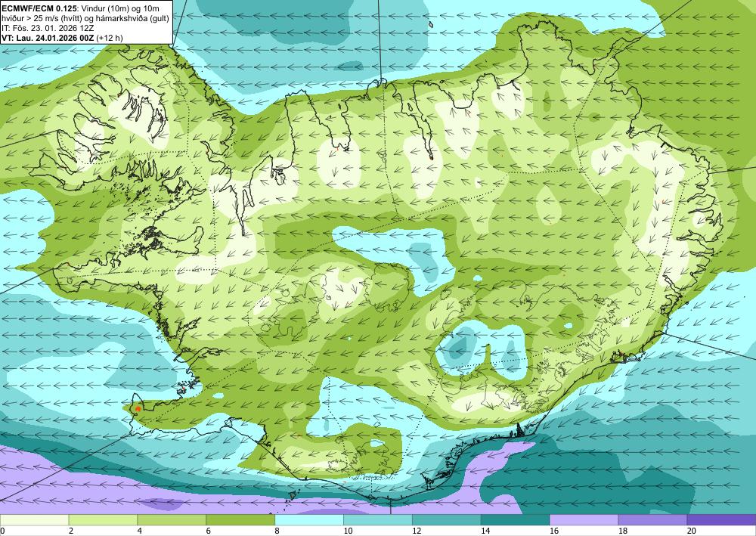Click the legend value label 20
The width and height of the screenshot is (756, 536).
tap(692, 531)
